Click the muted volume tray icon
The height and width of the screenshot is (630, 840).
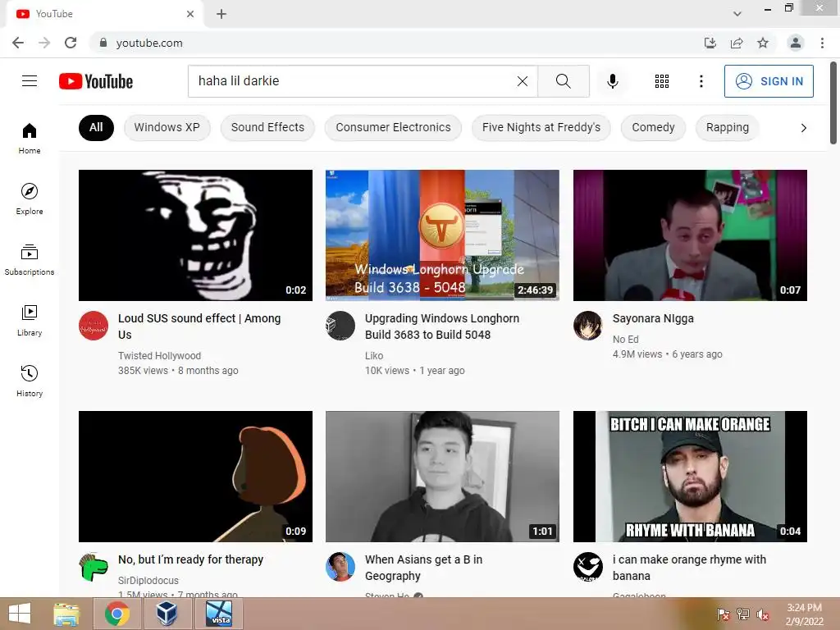point(762,614)
